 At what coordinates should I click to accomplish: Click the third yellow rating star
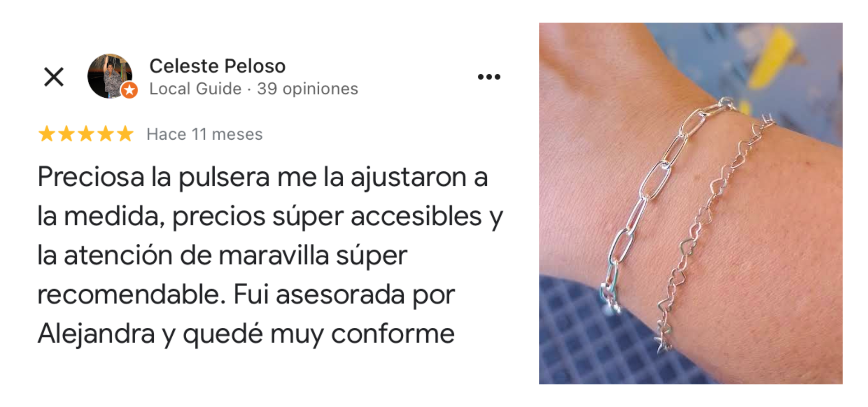coord(86,134)
